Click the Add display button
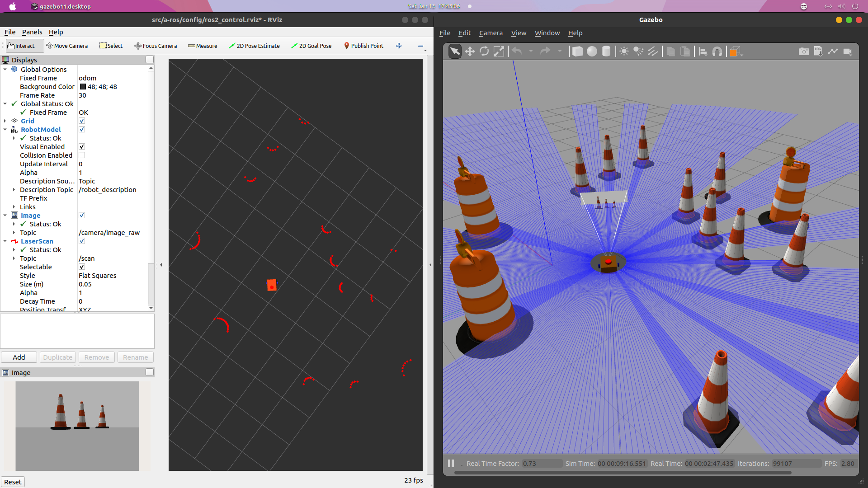The height and width of the screenshot is (488, 868). coord(19,357)
